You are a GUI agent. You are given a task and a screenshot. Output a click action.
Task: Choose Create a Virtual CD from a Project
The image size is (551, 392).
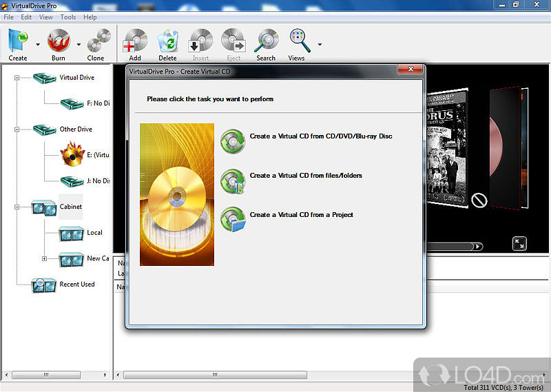tap(301, 215)
